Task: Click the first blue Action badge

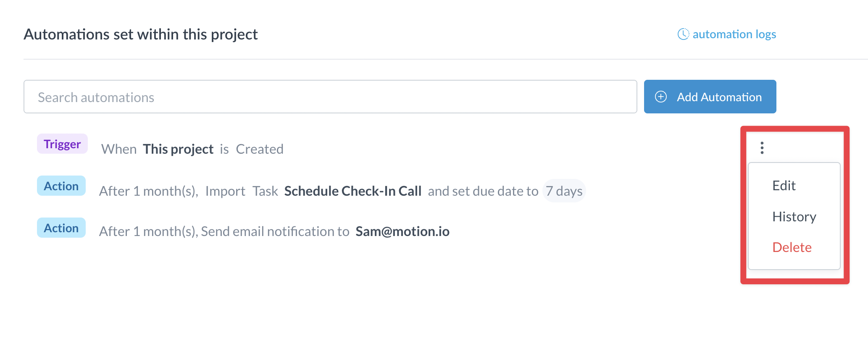Action: [61, 186]
